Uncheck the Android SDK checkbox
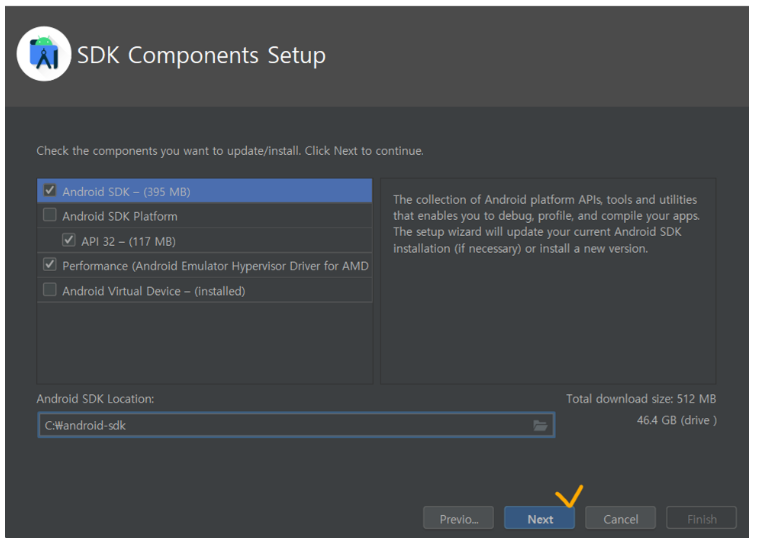 click(x=50, y=190)
